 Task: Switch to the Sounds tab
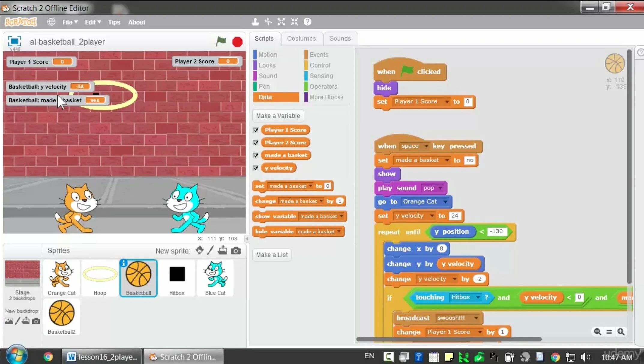[341, 38]
